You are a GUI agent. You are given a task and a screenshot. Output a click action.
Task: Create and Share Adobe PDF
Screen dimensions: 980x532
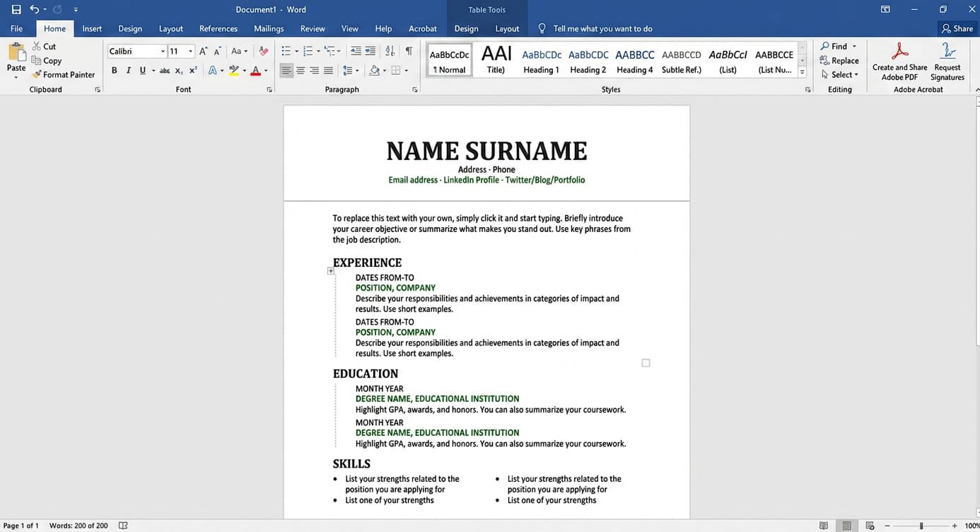(899, 62)
